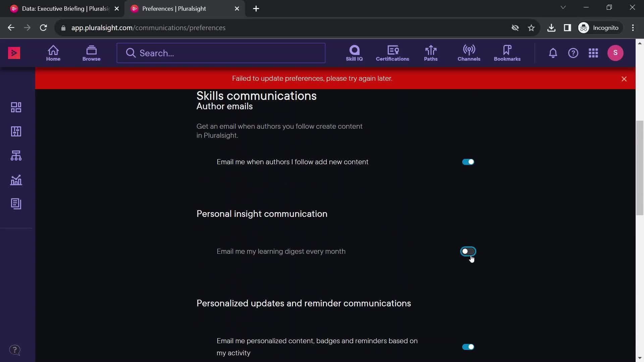Toggle off author new content emails

pyautogui.click(x=468, y=162)
